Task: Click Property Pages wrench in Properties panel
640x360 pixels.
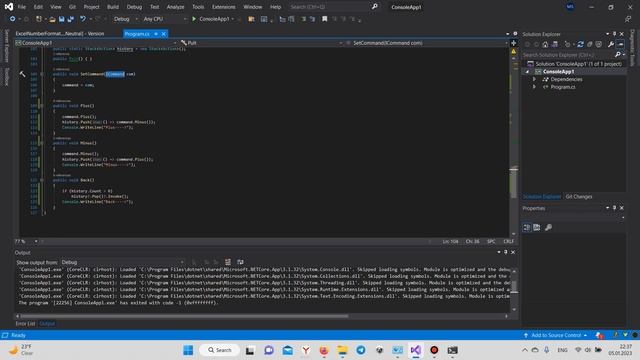Action: [x=548, y=227]
